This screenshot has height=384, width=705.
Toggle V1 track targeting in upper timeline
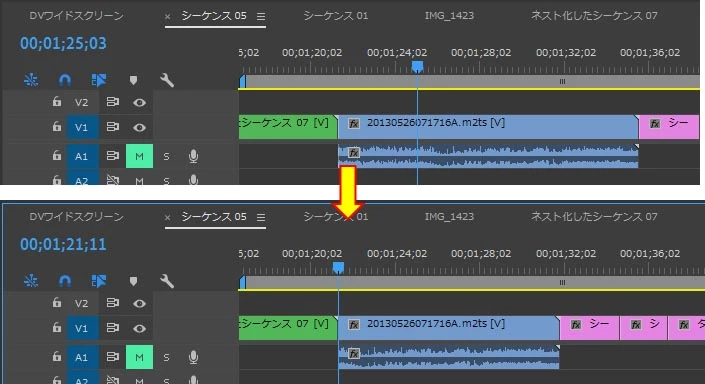[x=82, y=127]
